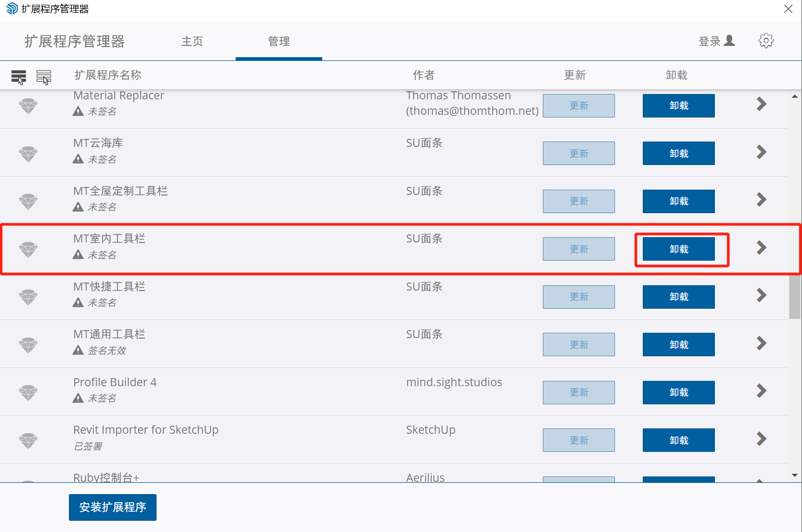Uninstall MT通用工具栏 extension
Viewport: 802px width, 532px height.
(x=679, y=345)
